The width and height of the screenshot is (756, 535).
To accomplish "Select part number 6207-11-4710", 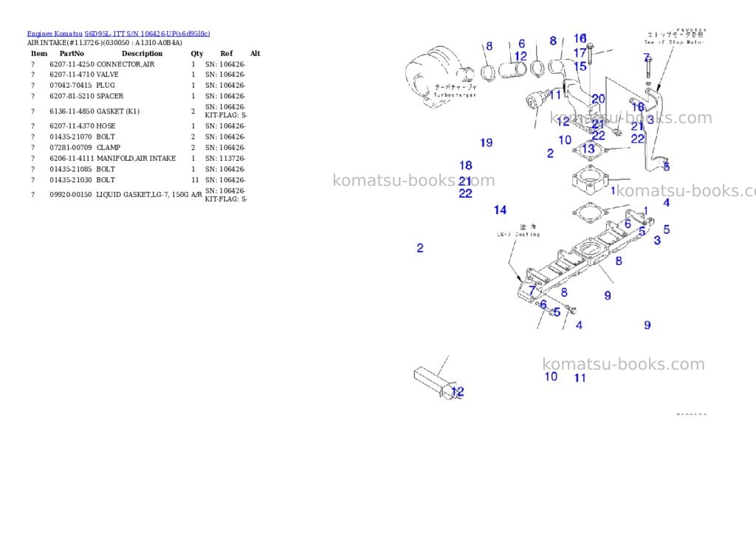I will coord(72,75).
